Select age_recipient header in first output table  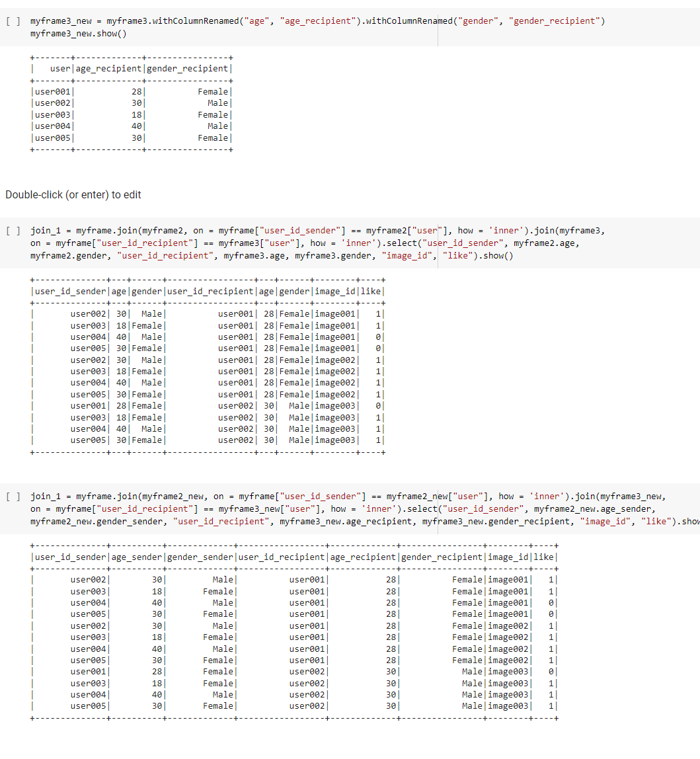pos(109,68)
